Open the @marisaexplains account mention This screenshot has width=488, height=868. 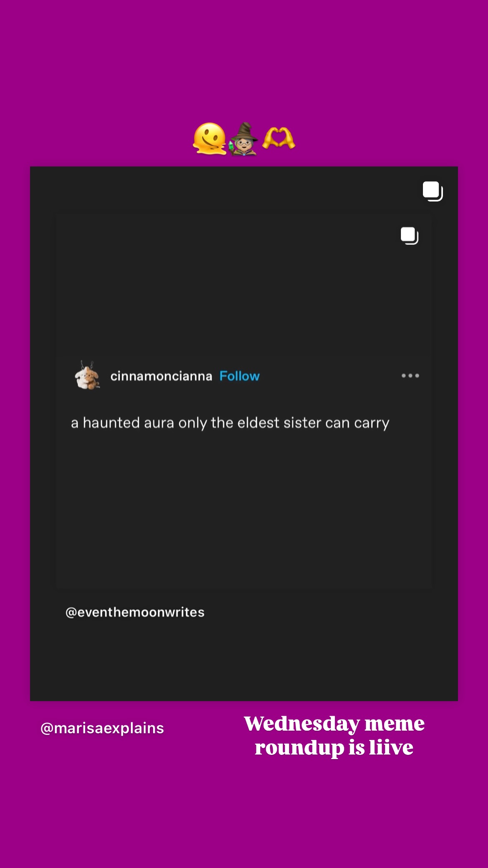coord(102,728)
